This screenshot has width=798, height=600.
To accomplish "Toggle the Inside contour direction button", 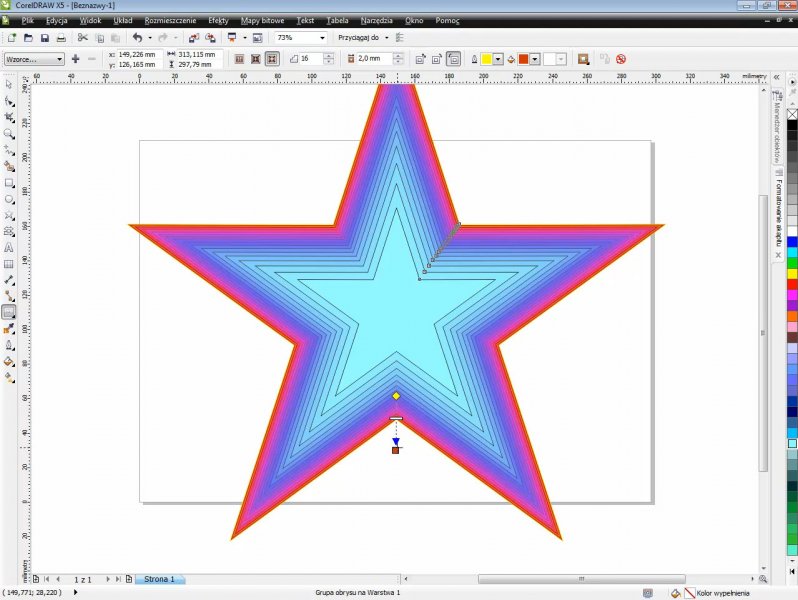I will tap(256, 59).
